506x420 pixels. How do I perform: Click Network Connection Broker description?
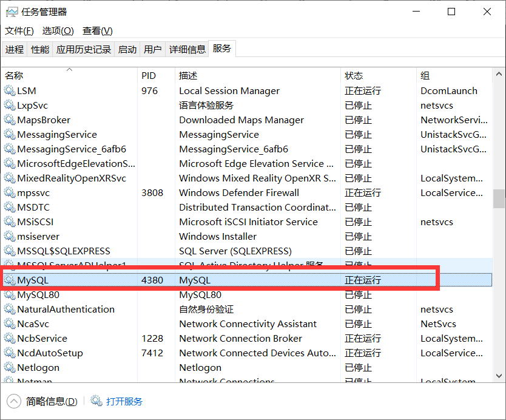tap(241, 338)
